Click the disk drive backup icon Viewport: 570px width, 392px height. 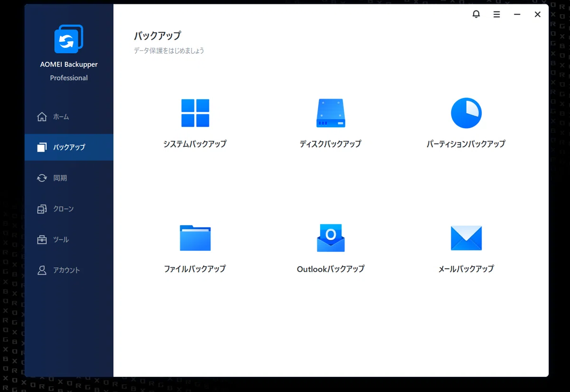(x=331, y=113)
